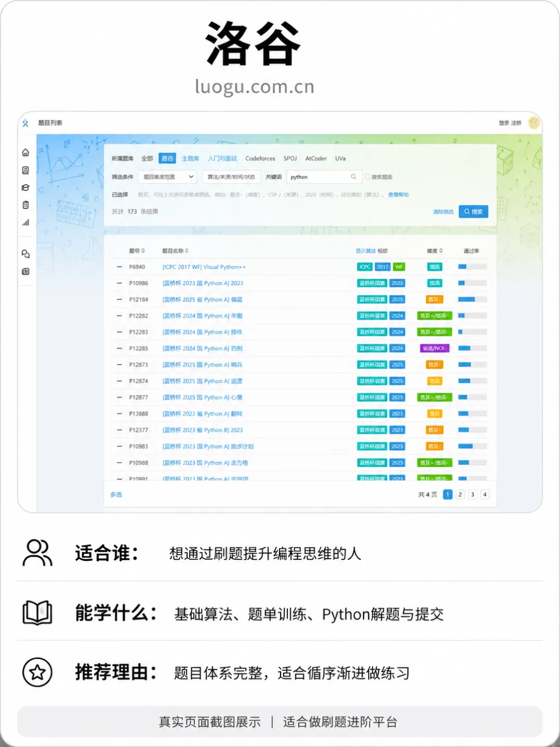
Task: Click the user avatar at top right
Action: click(534, 123)
